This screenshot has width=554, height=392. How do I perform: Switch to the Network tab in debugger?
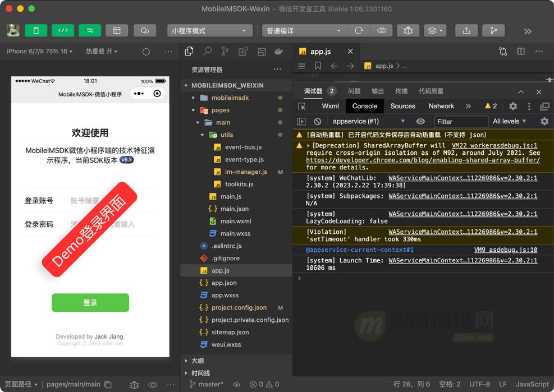click(x=441, y=106)
